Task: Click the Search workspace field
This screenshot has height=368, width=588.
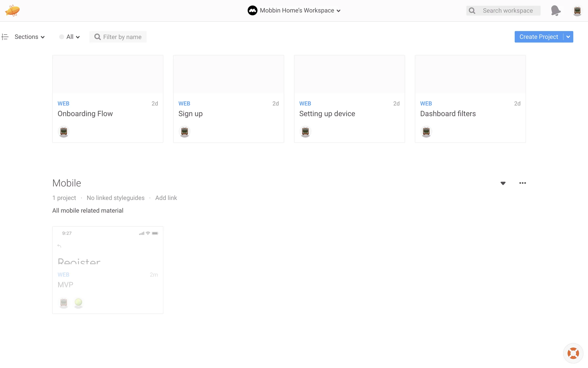Action: click(x=507, y=11)
